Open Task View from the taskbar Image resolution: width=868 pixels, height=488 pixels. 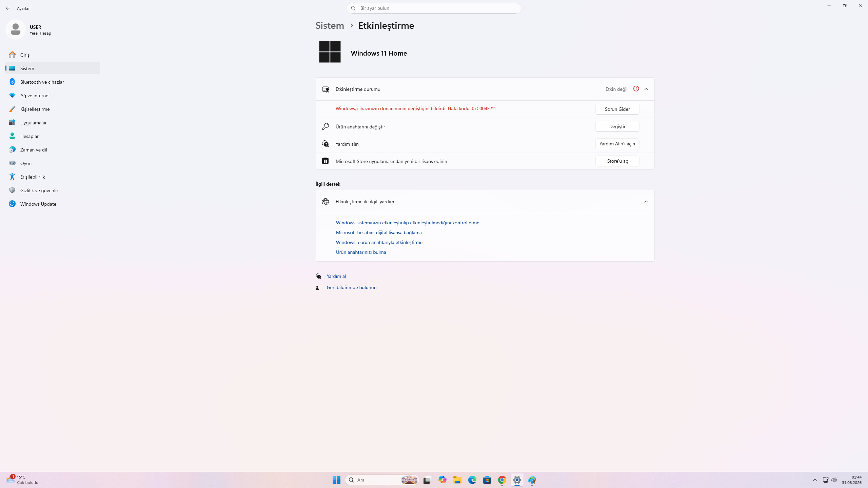(x=427, y=480)
